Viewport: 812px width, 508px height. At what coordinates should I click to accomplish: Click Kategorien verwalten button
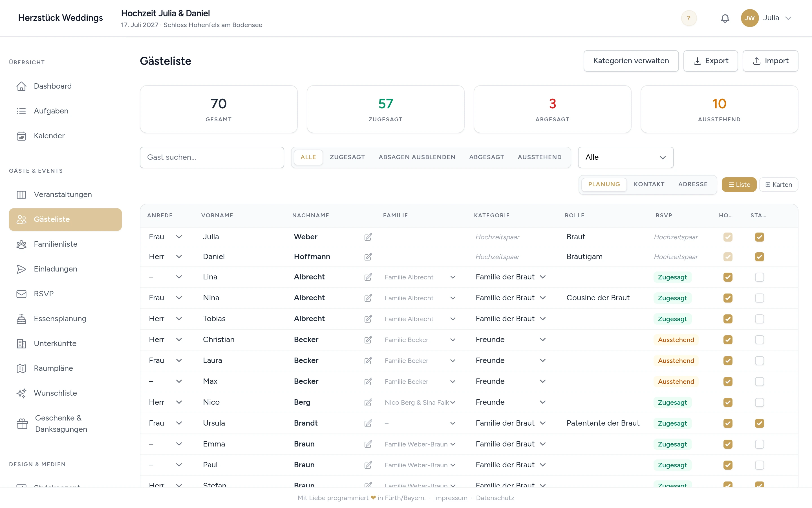point(631,61)
